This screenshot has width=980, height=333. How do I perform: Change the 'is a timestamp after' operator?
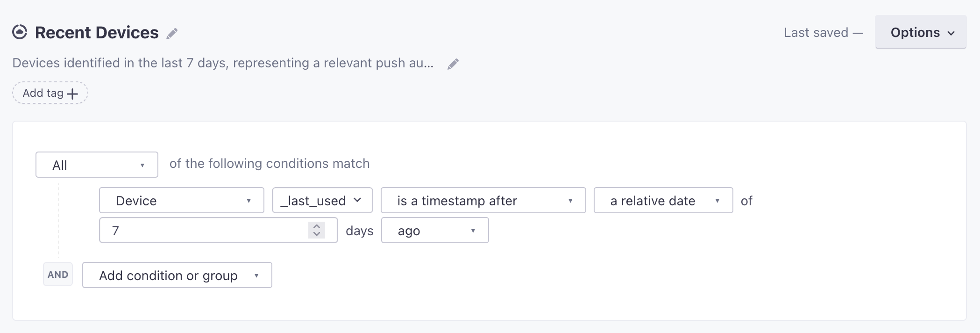483,200
